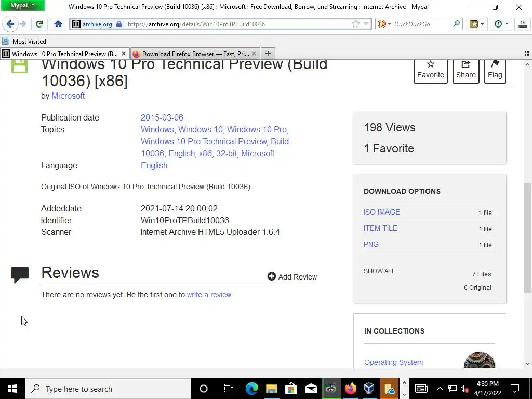Open VirtualBox cube icon on taskbar

point(369,389)
